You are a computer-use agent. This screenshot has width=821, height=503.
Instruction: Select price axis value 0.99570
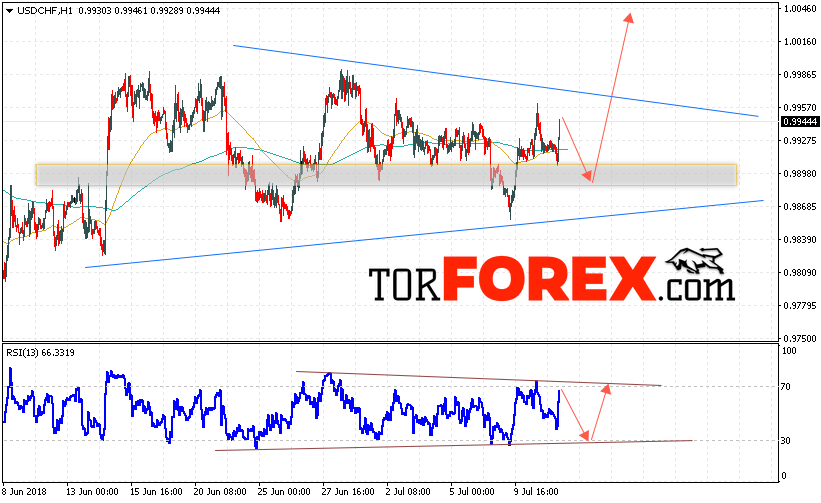coord(800,107)
